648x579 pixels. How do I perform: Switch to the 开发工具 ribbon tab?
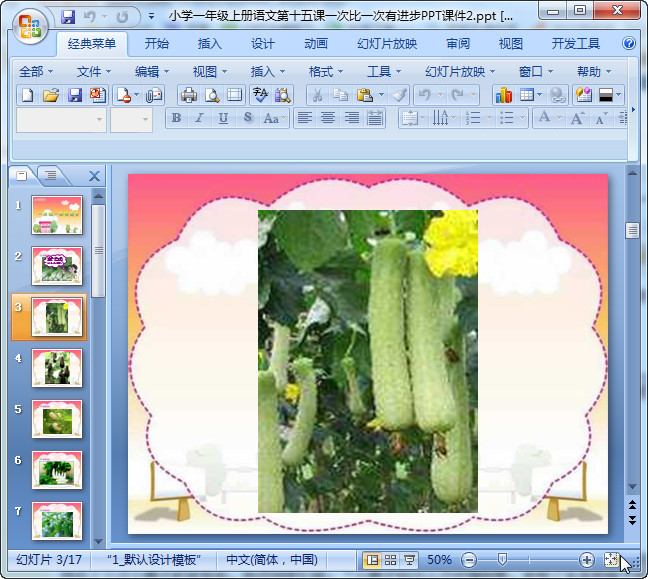(x=575, y=43)
